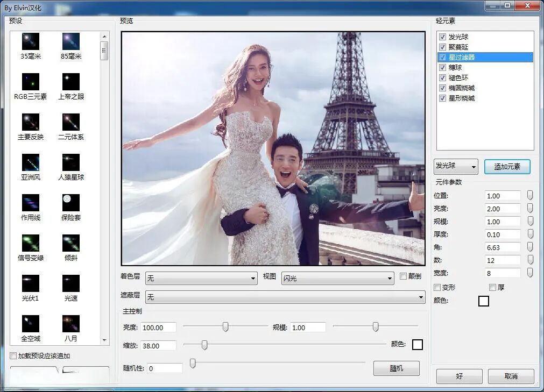Select 椭圆烧碱 in the element list
The image size is (544, 392).
tap(461, 88)
